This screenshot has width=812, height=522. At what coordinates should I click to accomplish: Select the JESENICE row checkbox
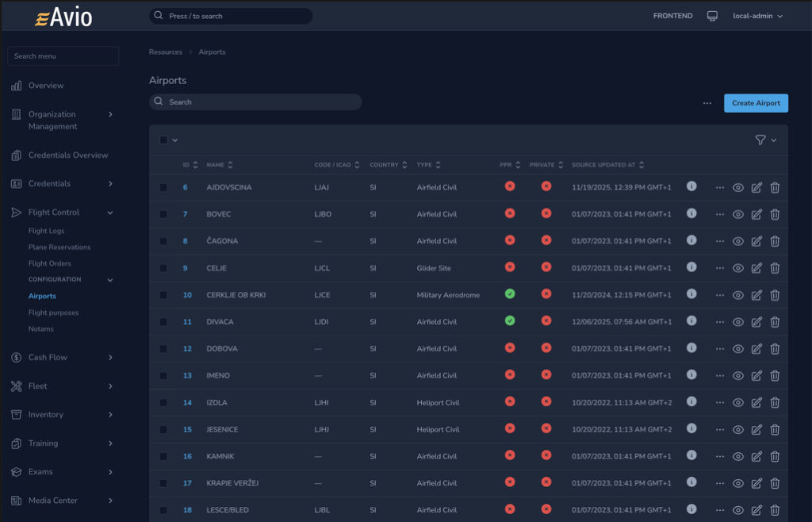coord(163,430)
